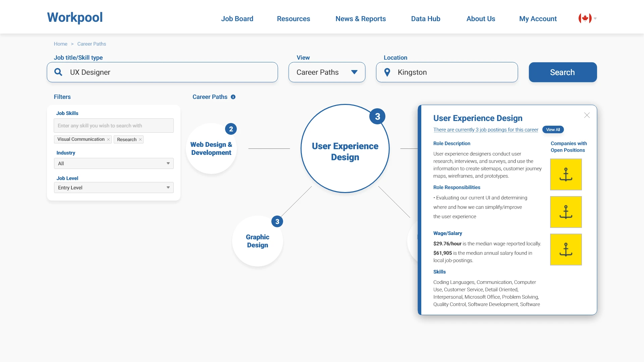644x362 pixels.
Task: Select the Web Design & Development node
Action: pos(211,148)
